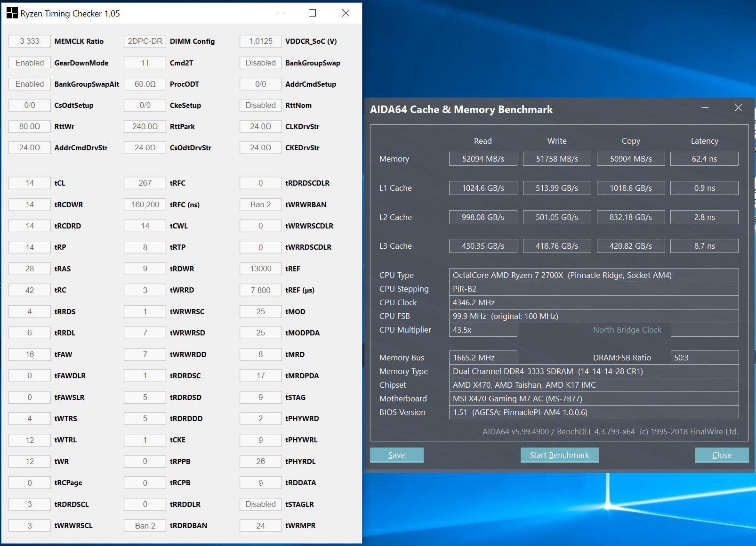Viewport: 756px width, 546px height.
Task: Click the DRAM:FSB Ratio 50:3 field
Action: click(x=705, y=358)
